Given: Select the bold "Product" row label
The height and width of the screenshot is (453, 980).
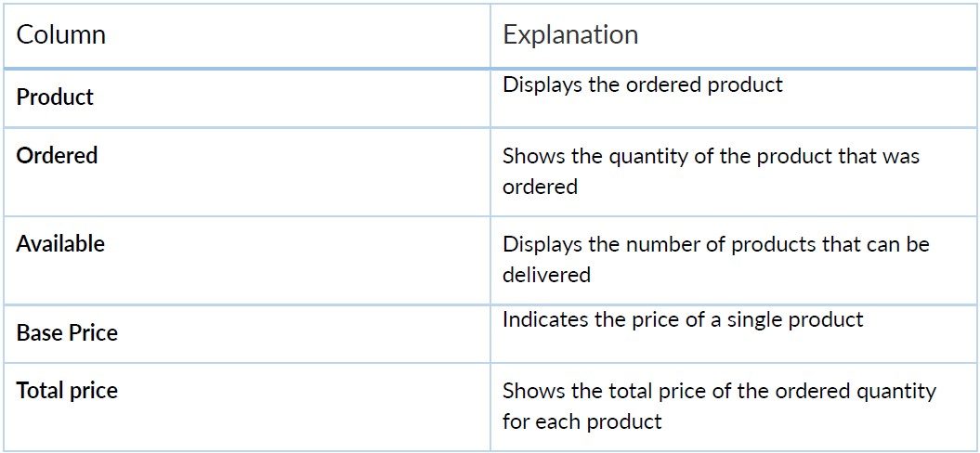Looking at the screenshot, I should click(55, 97).
